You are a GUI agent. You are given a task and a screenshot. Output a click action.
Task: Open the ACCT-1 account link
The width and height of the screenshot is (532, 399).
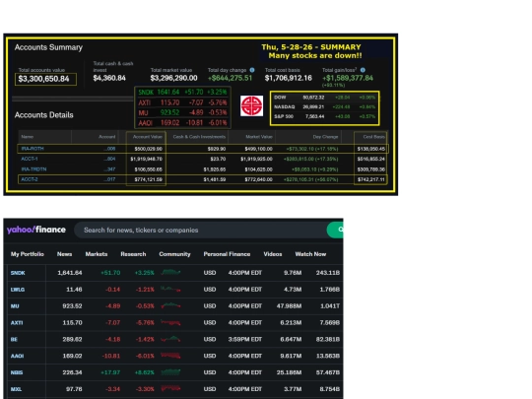[30, 159]
